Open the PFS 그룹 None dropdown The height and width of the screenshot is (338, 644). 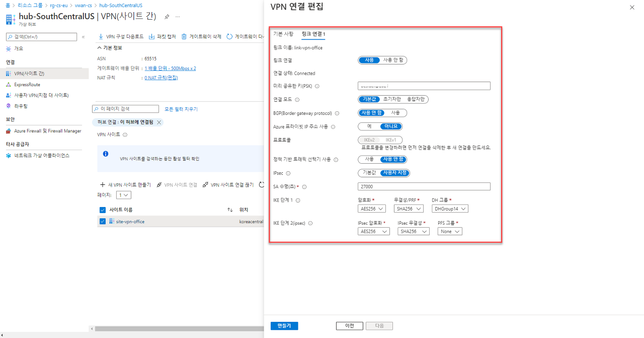(450, 231)
